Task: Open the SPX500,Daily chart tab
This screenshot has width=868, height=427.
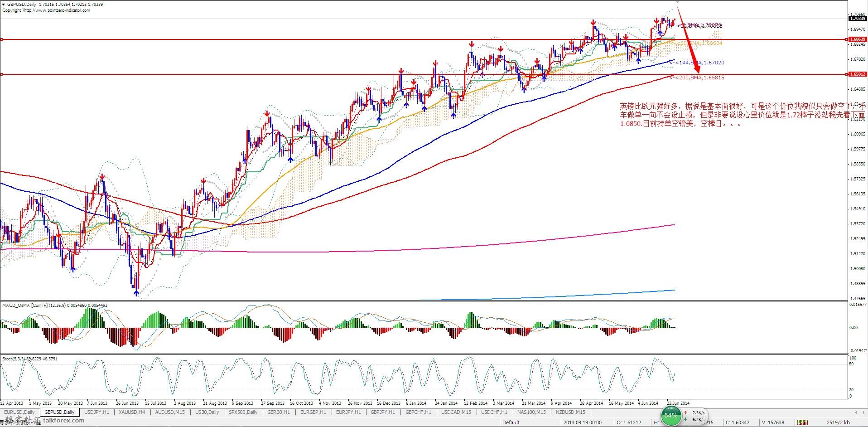Action: [243, 412]
